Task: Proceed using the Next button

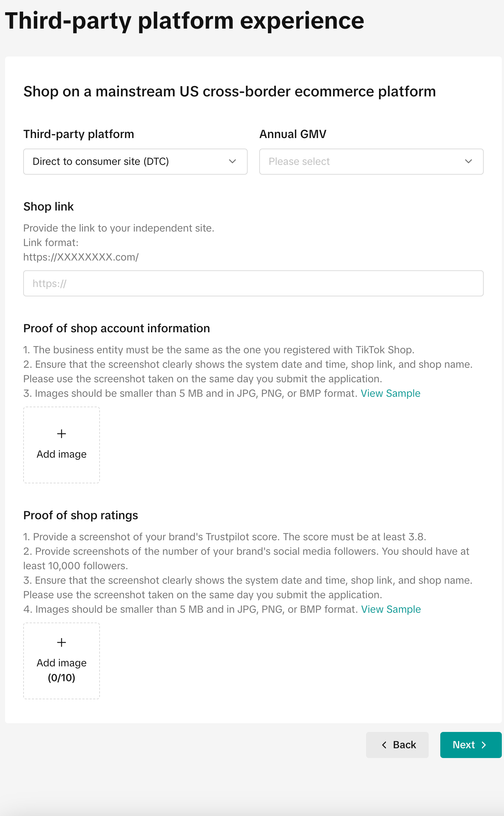Action: (470, 745)
